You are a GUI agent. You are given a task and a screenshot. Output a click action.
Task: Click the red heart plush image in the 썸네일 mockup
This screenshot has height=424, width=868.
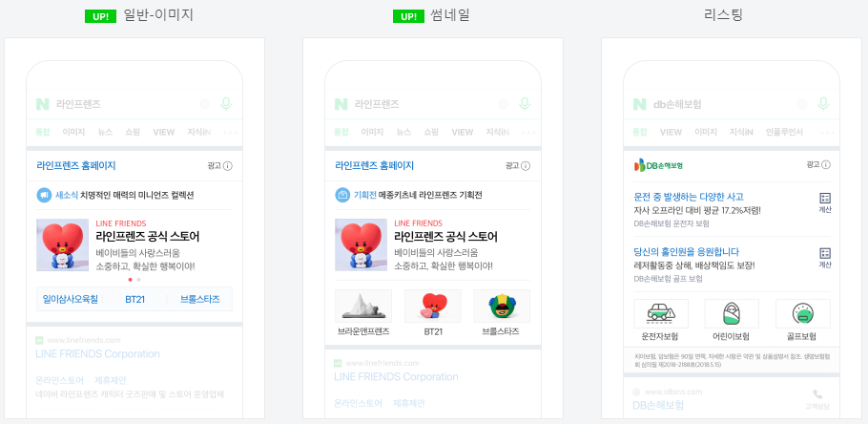click(x=361, y=245)
